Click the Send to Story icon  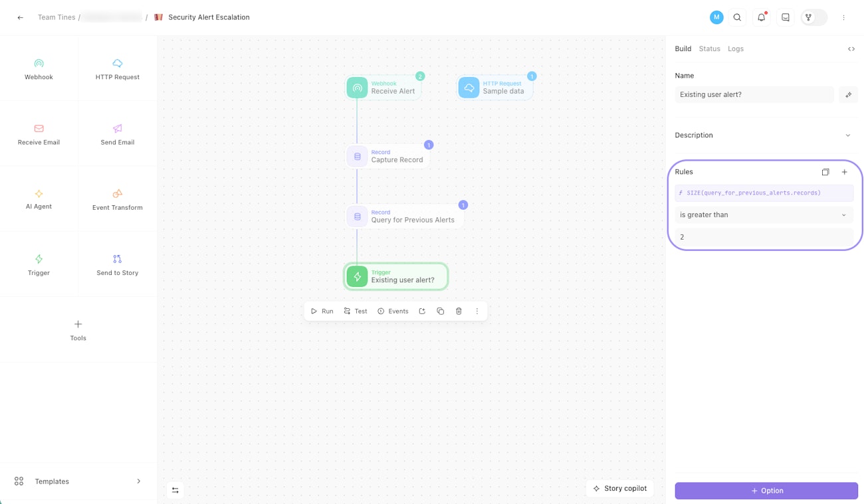pos(118,260)
